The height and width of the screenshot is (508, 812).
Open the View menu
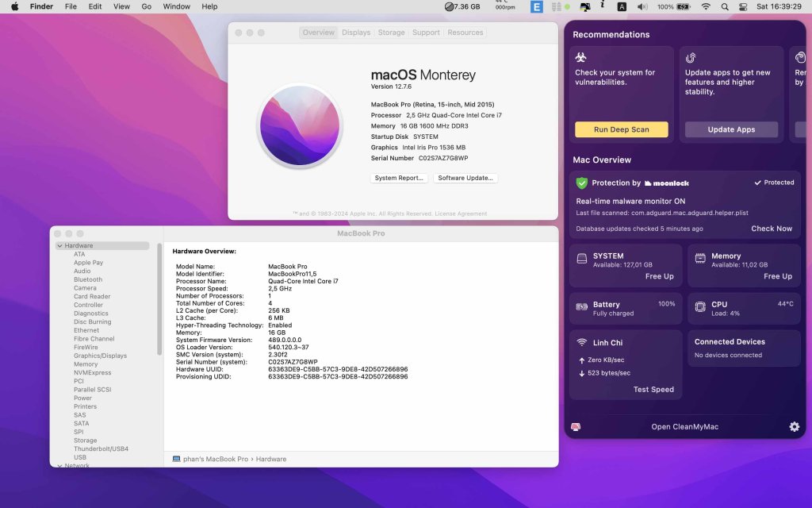[x=121, y=6]
